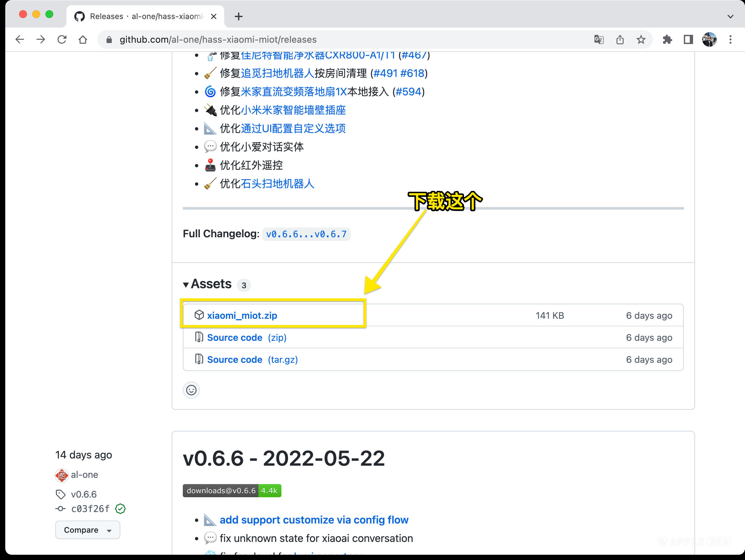
Task: Bookmark this page with the star icon
Action: (641, 40)
